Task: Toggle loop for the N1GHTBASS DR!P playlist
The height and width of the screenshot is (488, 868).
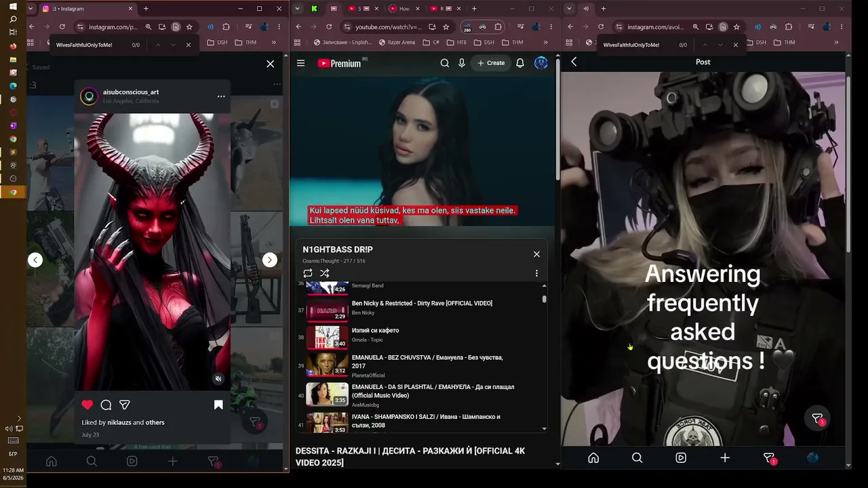Action: point(308,273)
